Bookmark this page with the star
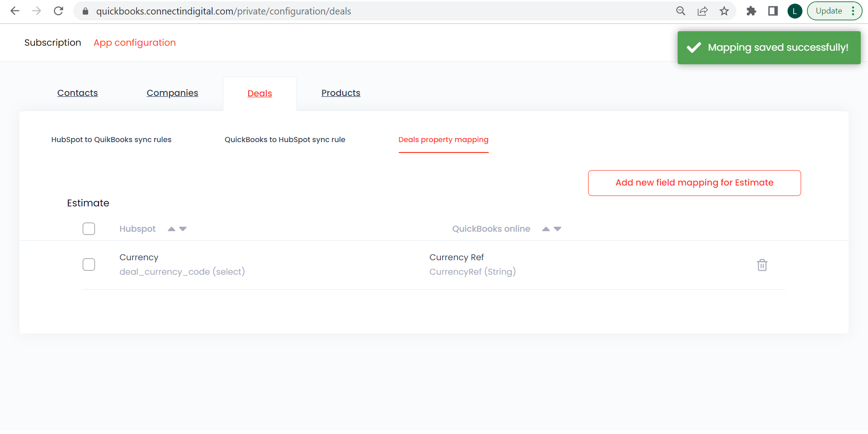 [x=724, y=11]
